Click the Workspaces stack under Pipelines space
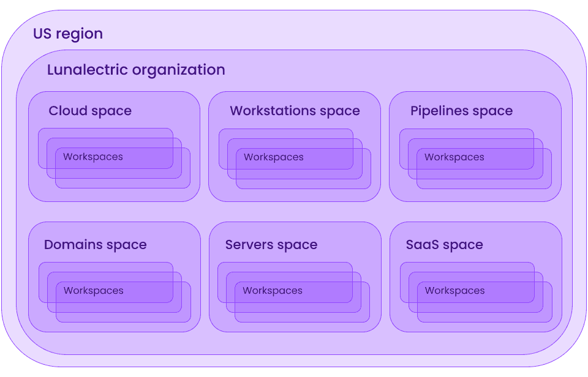Image resolution: width=588 pixels, height=377 pixels. coord(475,157)
